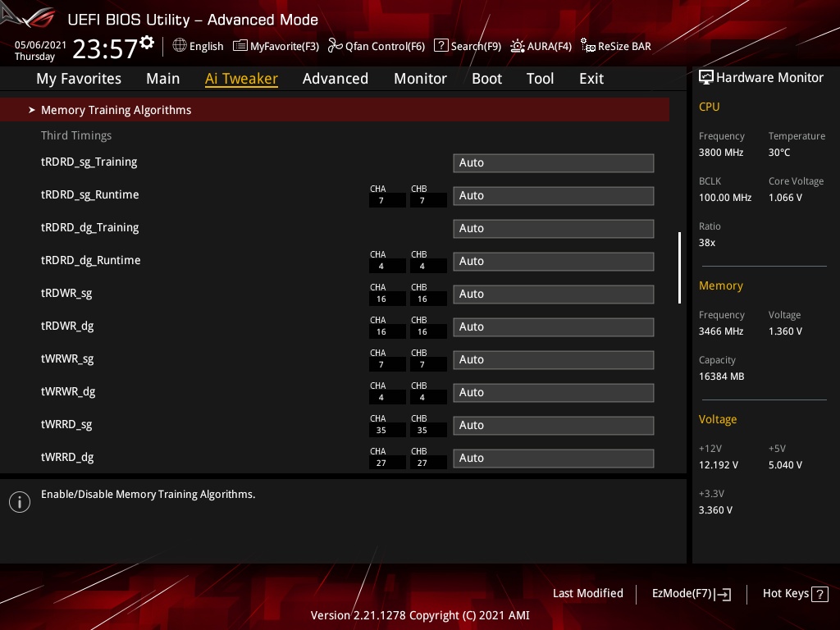Click the +3.3V reading 3.360 V

715,510
